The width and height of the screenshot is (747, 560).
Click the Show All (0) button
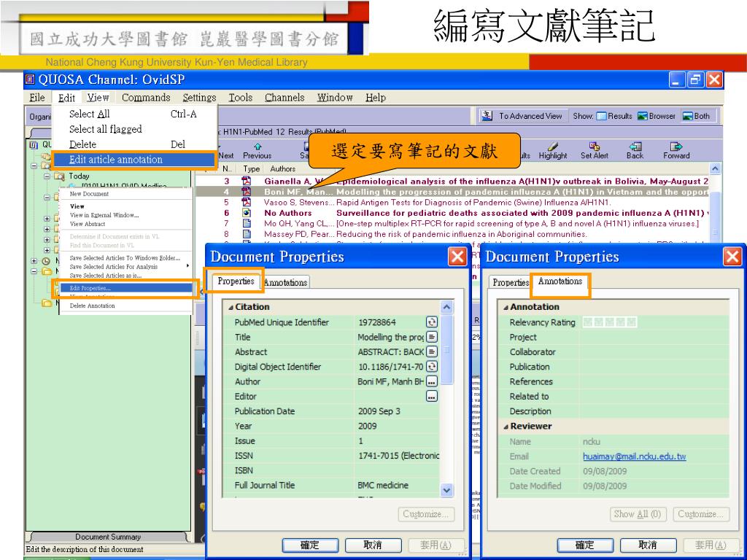coord(638,514)
